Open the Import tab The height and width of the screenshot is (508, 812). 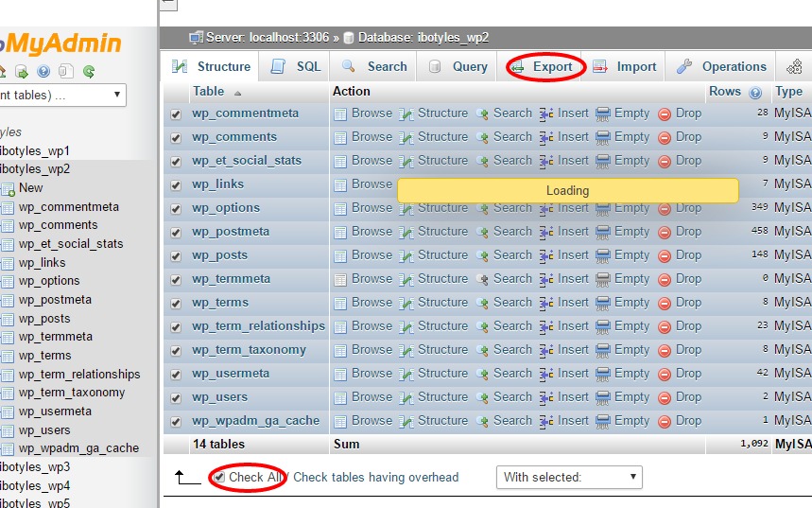tap(624, 66)
